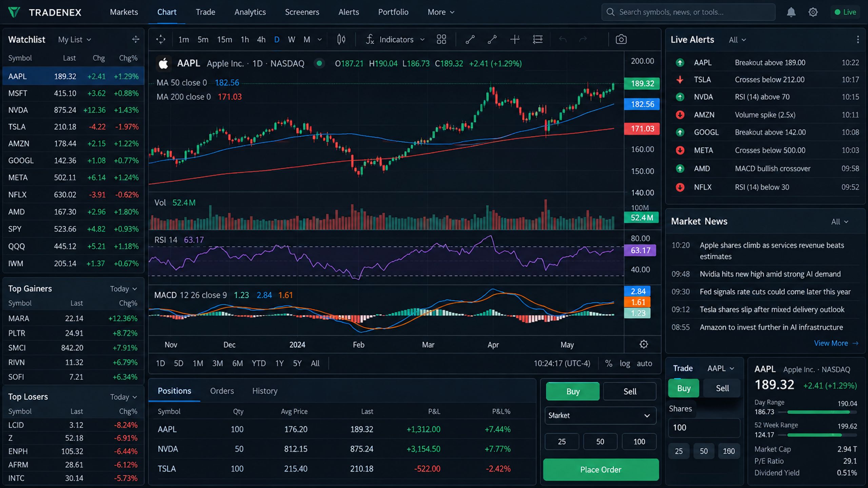Switch to the History tab

click(265, 391)
